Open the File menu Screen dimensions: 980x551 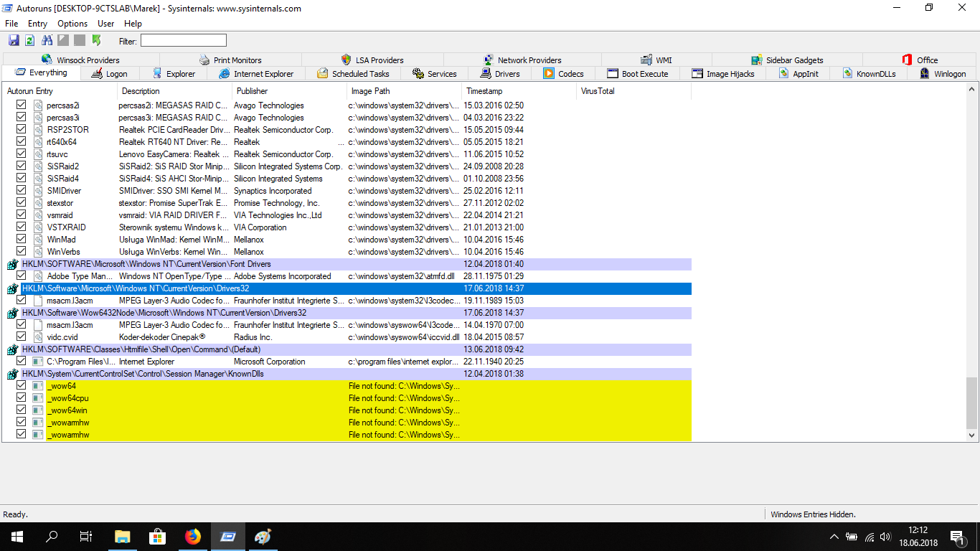pos(11,24)
